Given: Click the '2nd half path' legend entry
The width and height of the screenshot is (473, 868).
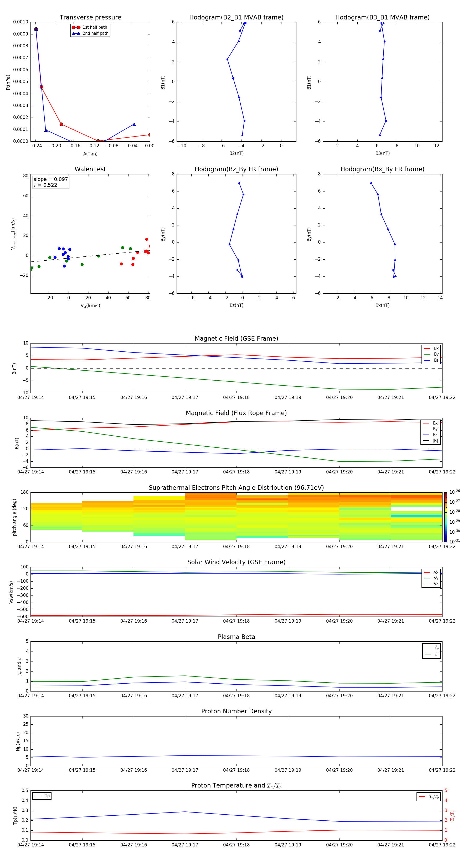Looking at the screenshot, I should tap(90, 33).
